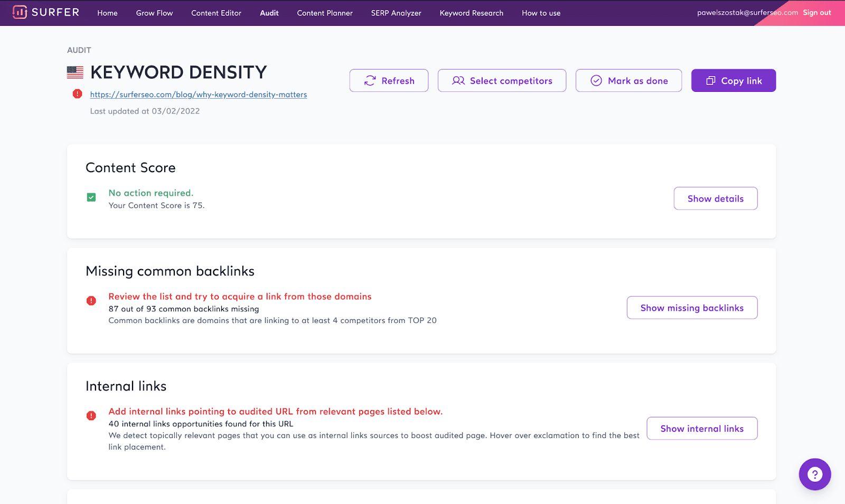This screenshot has height=504, width=845.
Task: Mark the audit as done
Action: 628,81
